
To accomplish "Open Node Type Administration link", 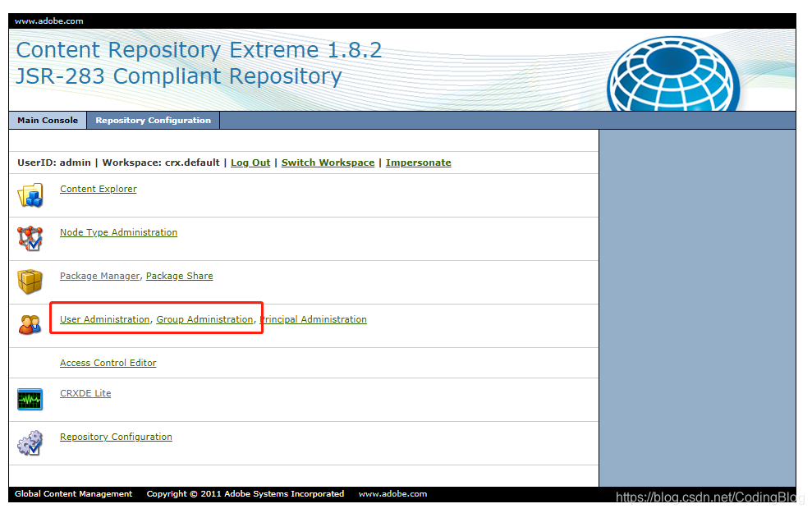I will (x=118, y=232).
